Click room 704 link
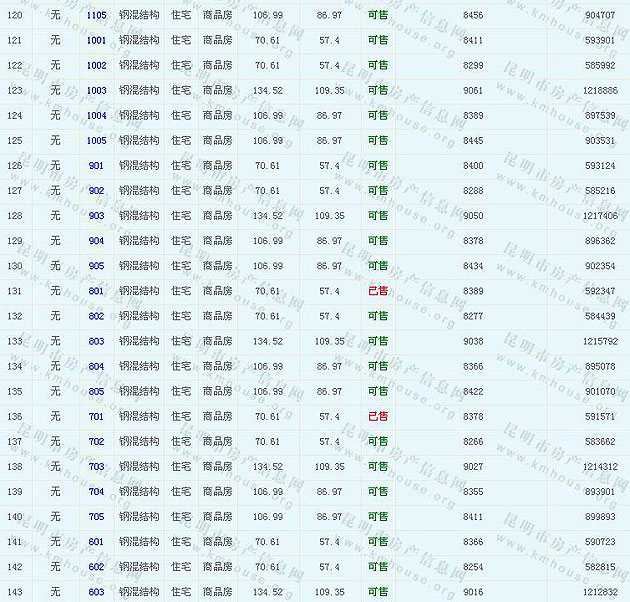The height and width of the screenshot is (602, 630). point(97,492)
